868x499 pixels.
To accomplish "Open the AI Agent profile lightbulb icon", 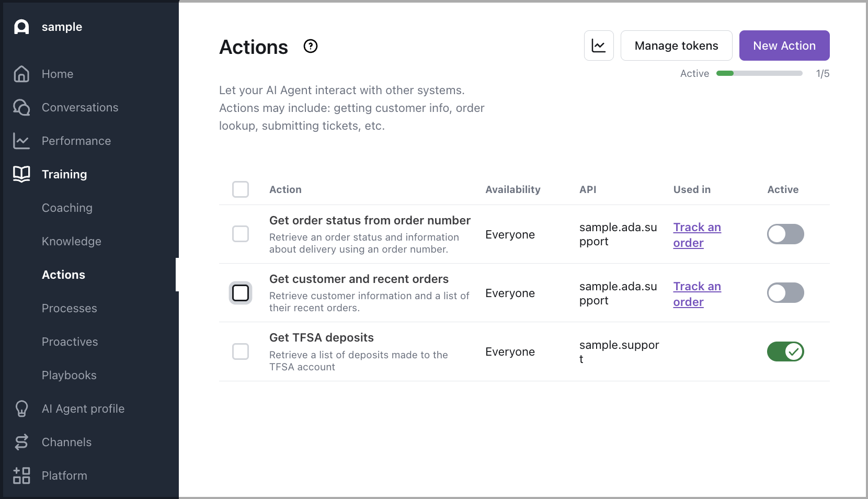I will tap(21, 409).
